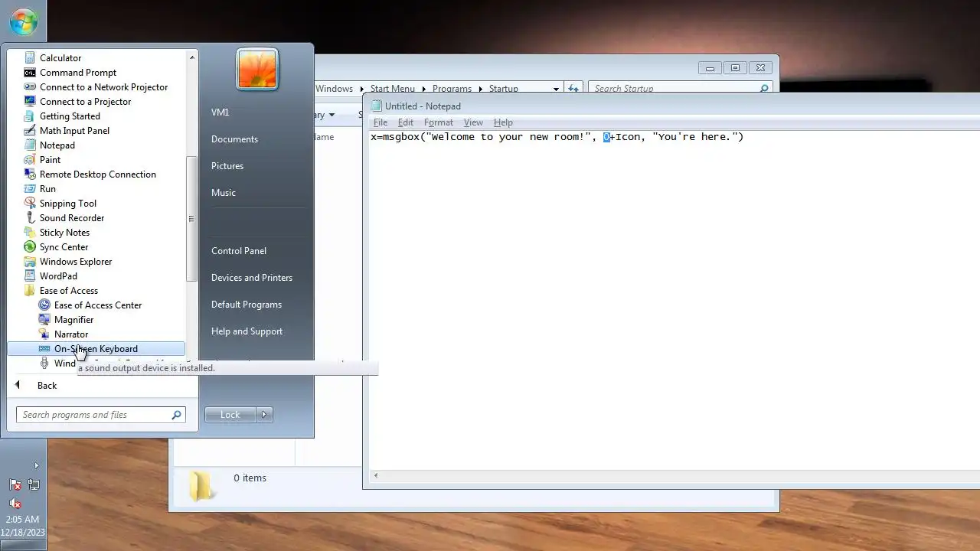Open Notepad's Edit menu
This screenshot has height=551, width=980.
click(x=406, y=122)
